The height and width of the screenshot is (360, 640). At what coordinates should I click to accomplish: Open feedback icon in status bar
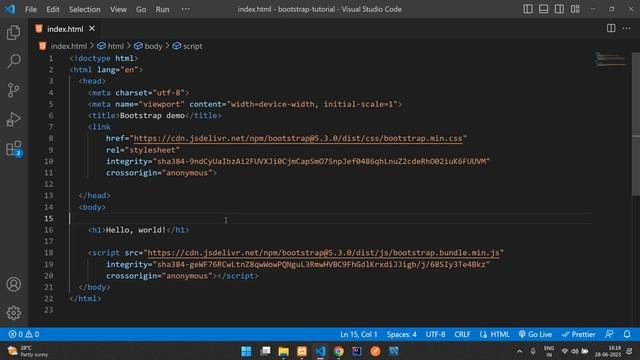pos(609,334)
